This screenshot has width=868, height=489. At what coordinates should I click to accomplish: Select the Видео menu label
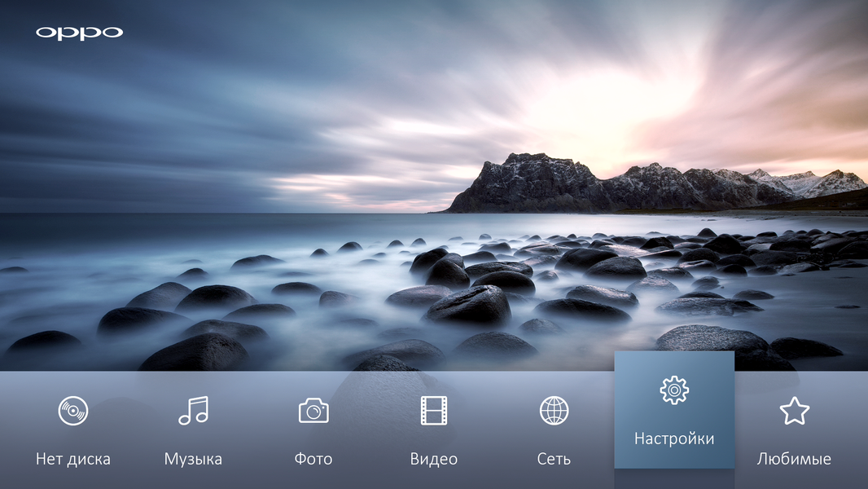(433, 459)
